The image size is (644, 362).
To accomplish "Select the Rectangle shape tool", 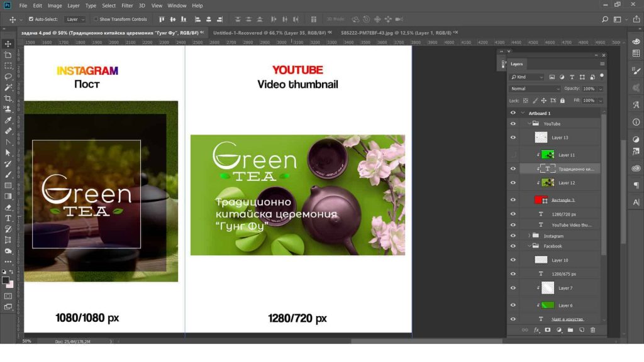I will [x=8, y=185].
